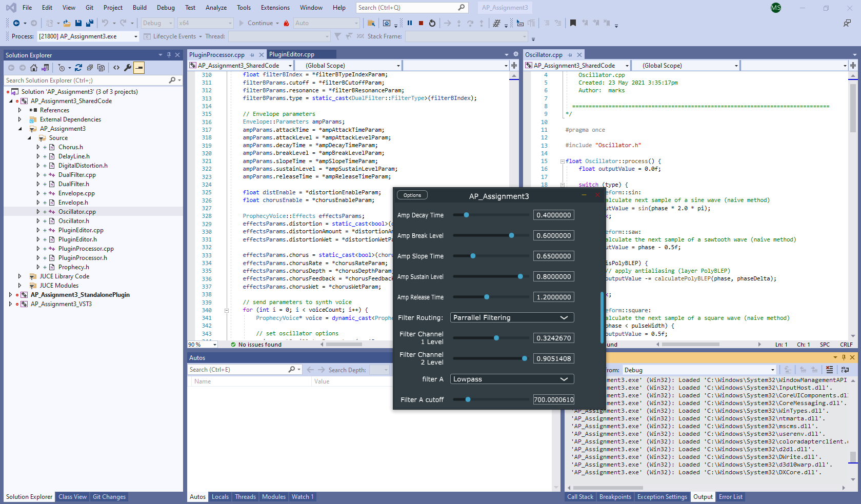
Task: Collapse the AP_Assignment3 folder node
Action: click(x=20, y=129)
